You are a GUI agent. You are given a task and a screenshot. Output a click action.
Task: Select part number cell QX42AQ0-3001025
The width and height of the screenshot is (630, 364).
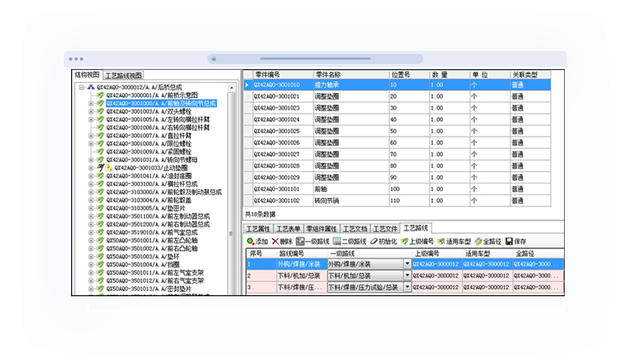[x=283, y=131]
